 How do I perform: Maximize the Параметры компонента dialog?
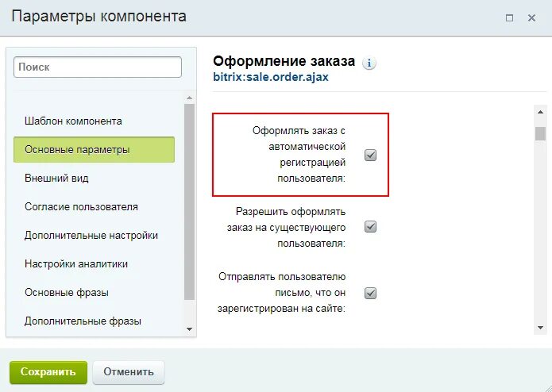tap(509, 17)
